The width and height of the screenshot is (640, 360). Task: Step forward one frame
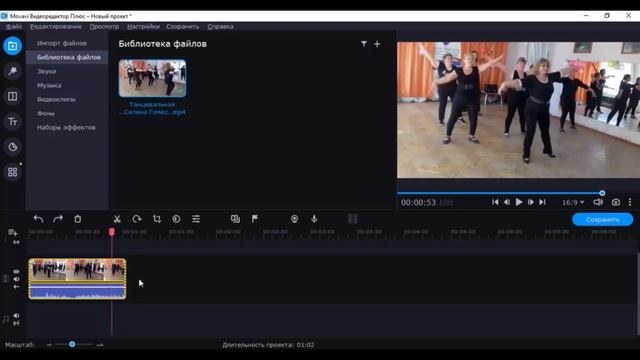pos(531,202)
